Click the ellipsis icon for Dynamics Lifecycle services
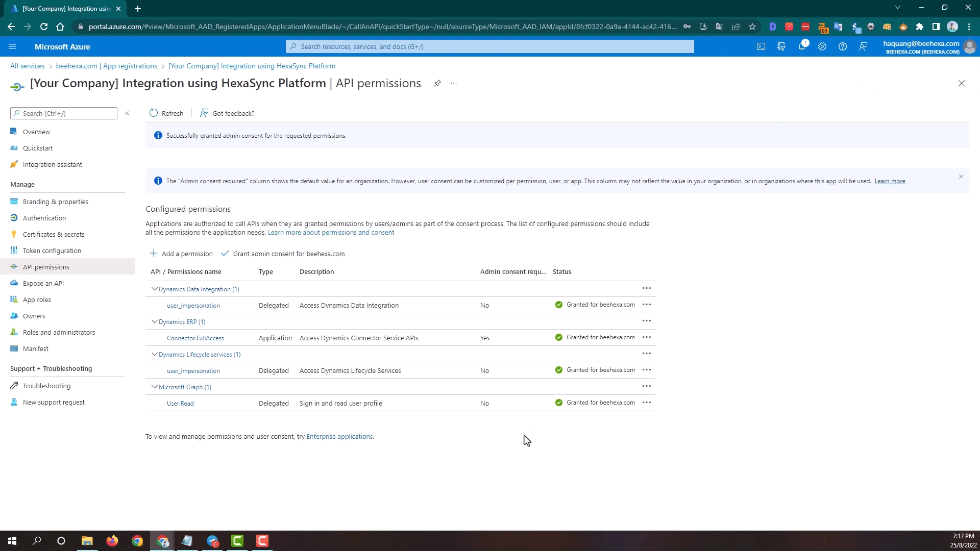The height and width of the screenshot is (551, 980). [x=647, y=353]
